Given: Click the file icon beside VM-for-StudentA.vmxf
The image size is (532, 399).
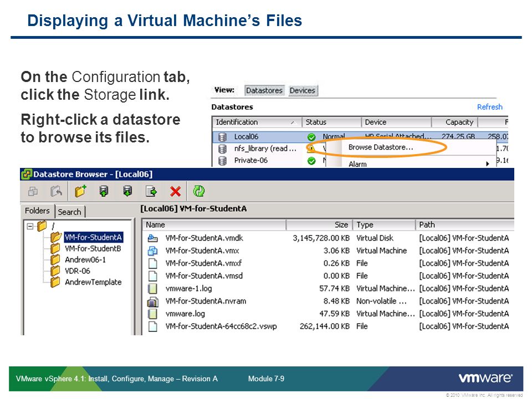Looking at the screenshot, I should (153, 263).
